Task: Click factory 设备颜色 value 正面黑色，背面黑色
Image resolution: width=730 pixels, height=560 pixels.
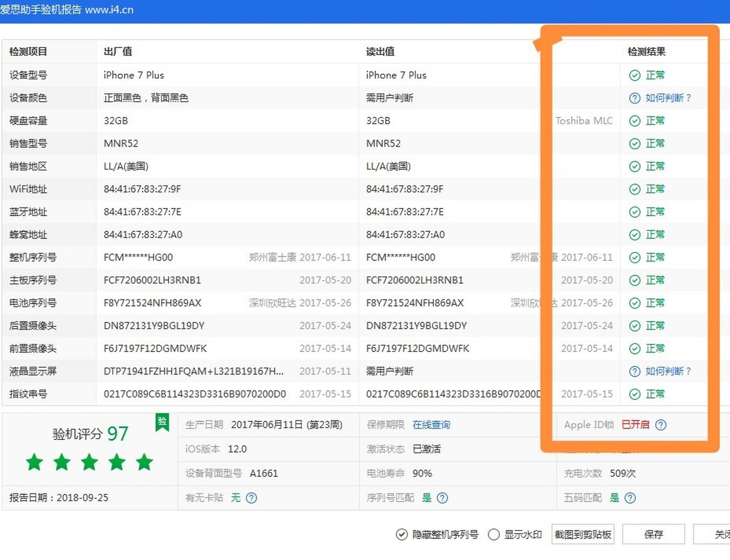Action: tap(146, 98)
